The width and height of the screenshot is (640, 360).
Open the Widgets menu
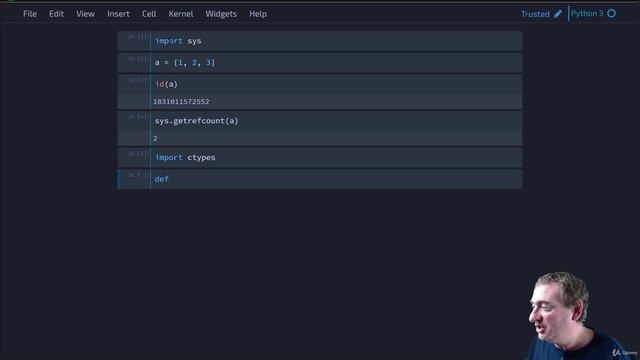221,14
